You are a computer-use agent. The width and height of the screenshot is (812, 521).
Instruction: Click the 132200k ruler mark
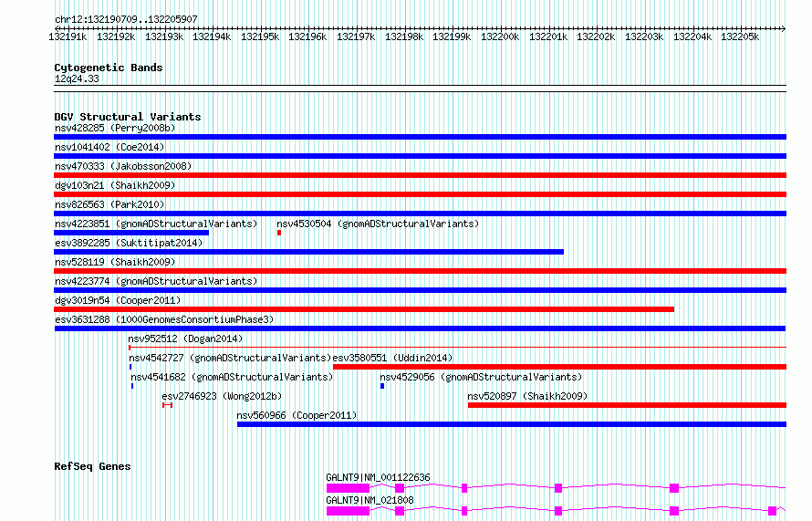click(500, 36)
